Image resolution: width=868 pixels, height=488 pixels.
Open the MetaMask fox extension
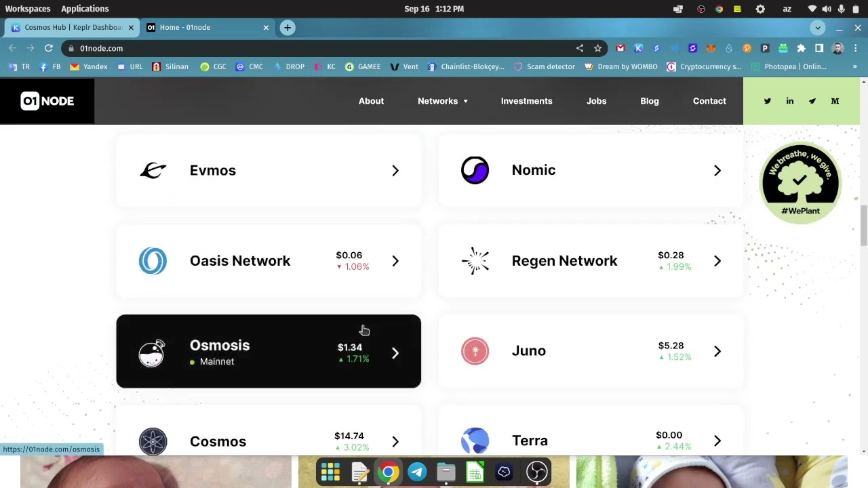click(711, 48)
